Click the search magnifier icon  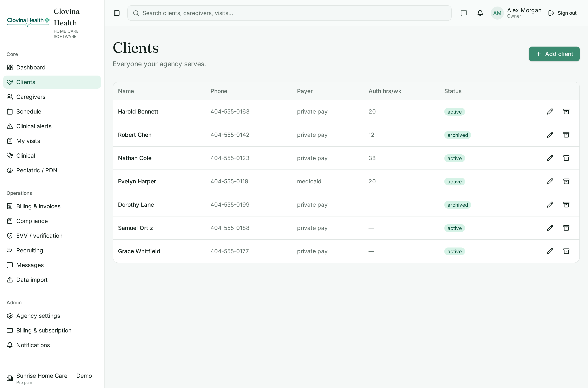136,13
